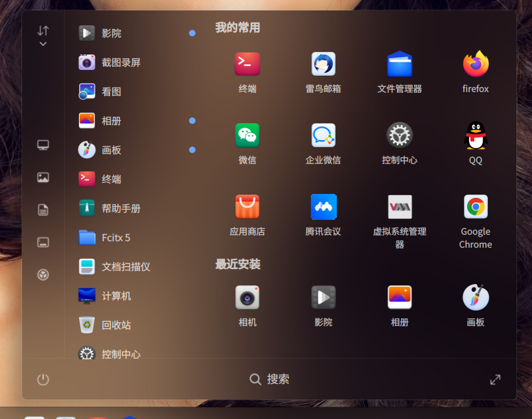
Task: Select 终端 in the app list
Action: click(137, 179)
